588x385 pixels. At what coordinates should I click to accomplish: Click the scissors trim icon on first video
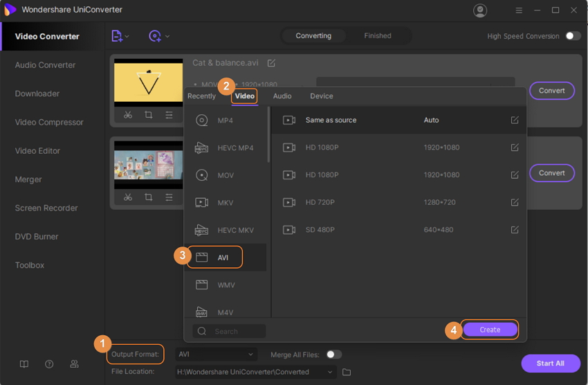pyautogui.click(x=128, y=115)
